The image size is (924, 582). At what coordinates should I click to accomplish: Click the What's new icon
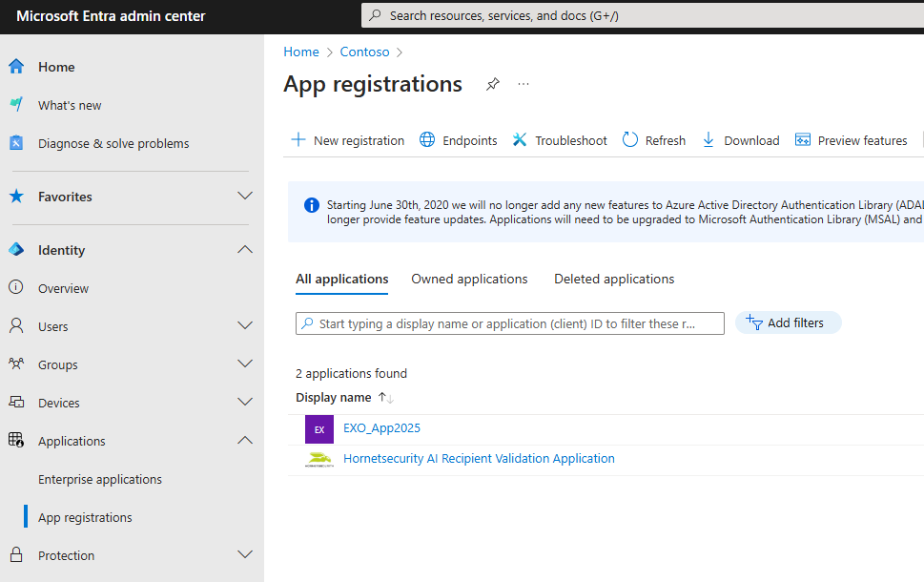(x=16, y=104)
